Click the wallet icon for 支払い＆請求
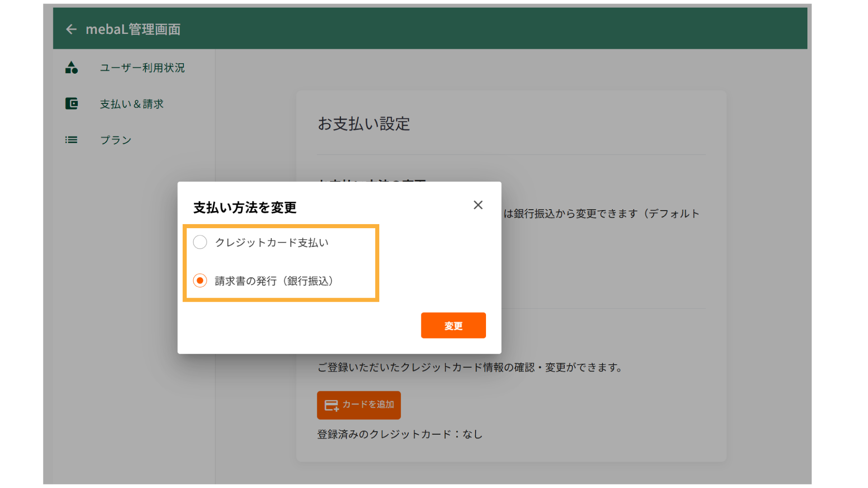This screenshot has height=488, width=868. click(71, 104)
